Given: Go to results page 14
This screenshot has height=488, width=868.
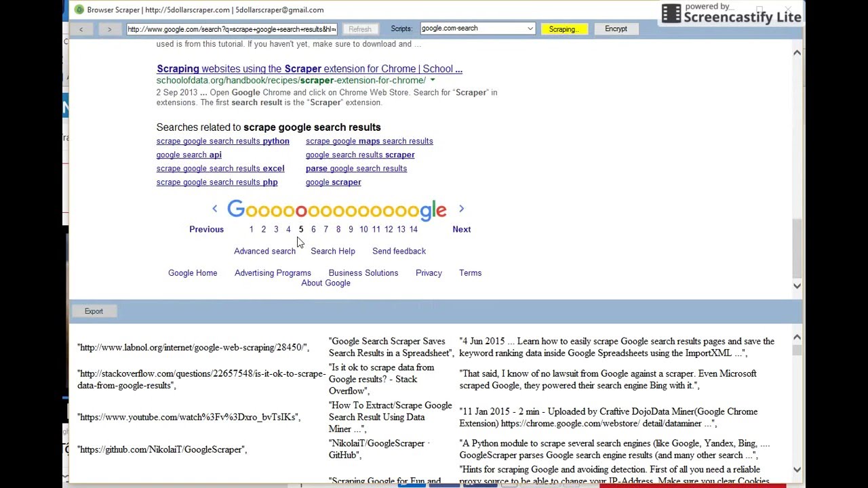Looking at the screenshot, I should tap(414, 229).
